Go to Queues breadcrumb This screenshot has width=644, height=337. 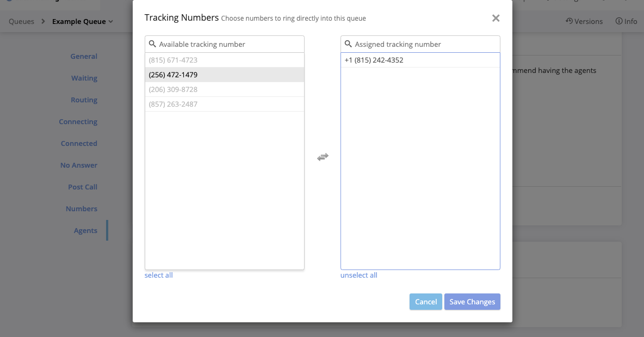[x=21, y=21]
